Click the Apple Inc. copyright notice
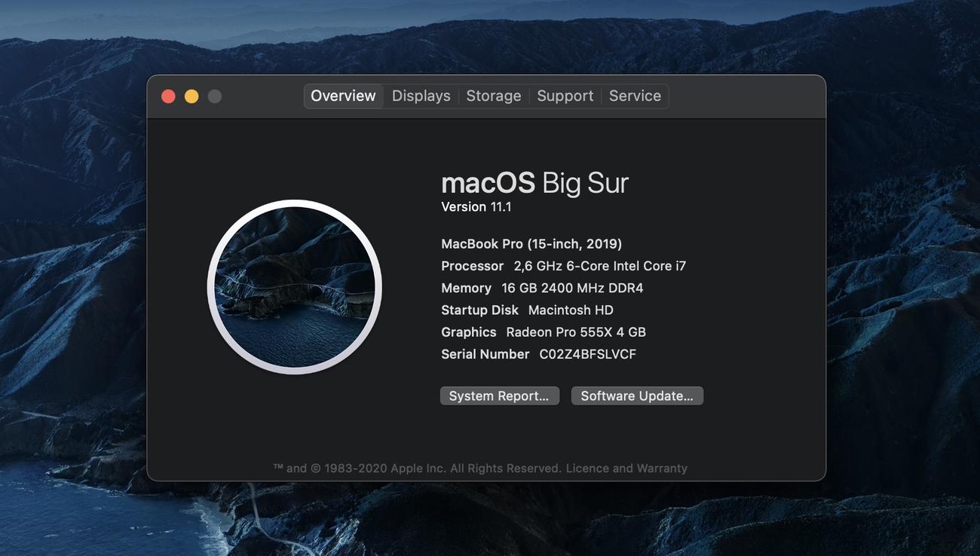The width and height of the screenshot is (980, 556). pyautogui.click(x=418, y=469)
